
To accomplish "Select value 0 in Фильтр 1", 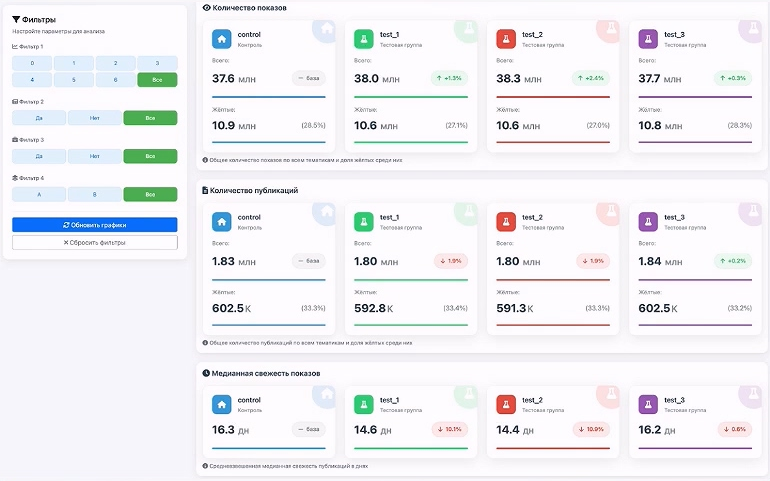I will pyautogui.click(x=32, y=63).
